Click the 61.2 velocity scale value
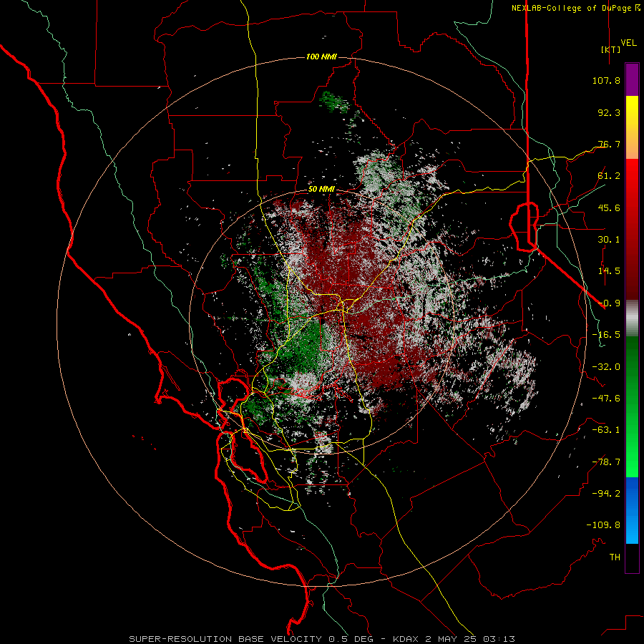 tap(609, 176)
